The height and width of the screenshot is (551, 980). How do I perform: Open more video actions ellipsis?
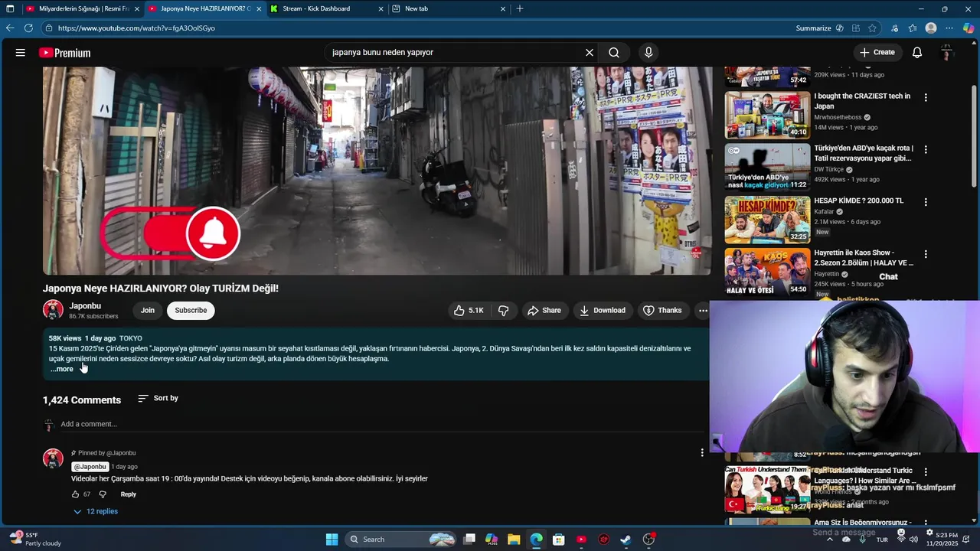click(x=703, y=310)
